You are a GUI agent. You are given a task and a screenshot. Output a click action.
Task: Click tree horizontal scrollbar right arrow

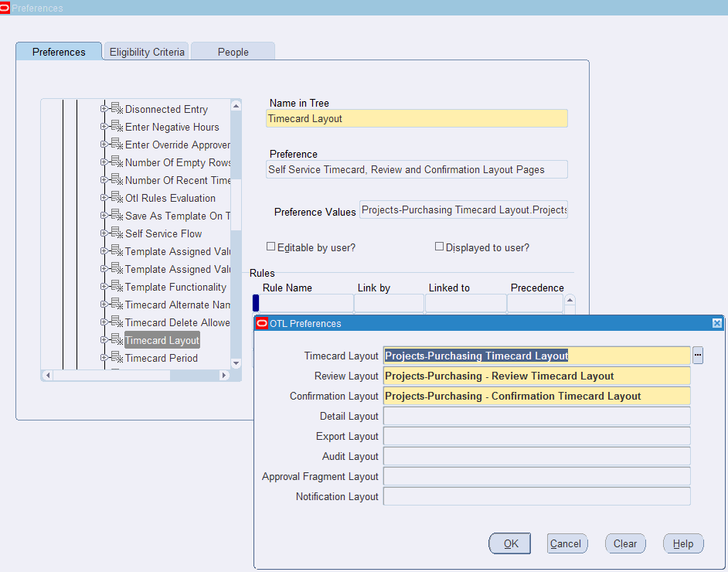pos(224,375)
